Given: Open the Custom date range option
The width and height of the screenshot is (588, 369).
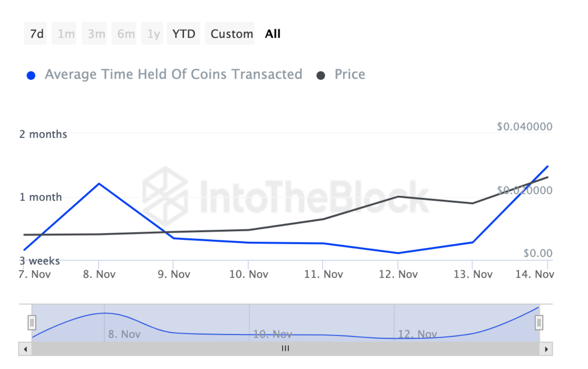Looking at the screenshot, I should 231,34.
